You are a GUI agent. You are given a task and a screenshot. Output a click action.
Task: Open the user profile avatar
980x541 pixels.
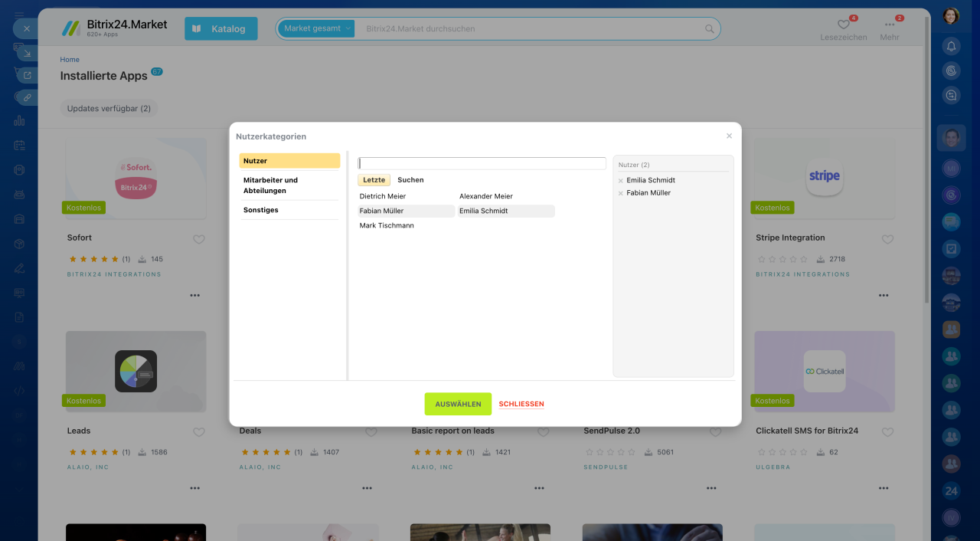pyautogui.click(x=951, y=16)
